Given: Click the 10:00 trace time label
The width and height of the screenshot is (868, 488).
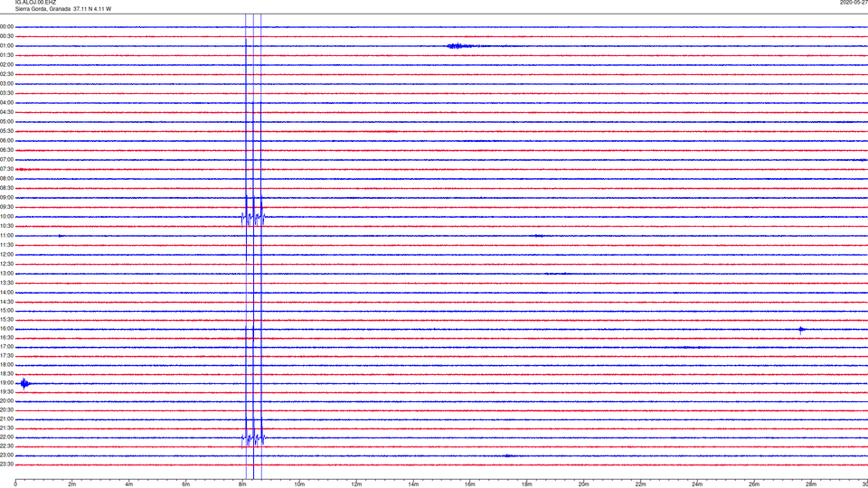Looking at the screenshot, I should coord(6,217).
